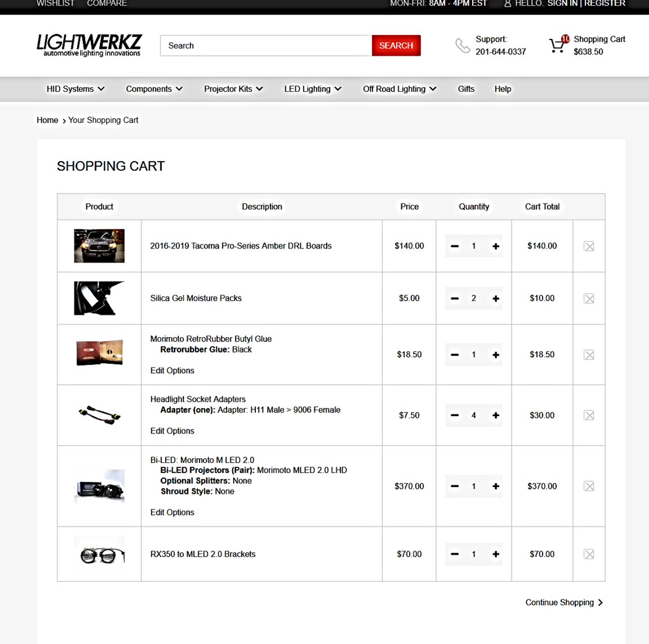649x644 pixels.
Task: Decrease quantity of Tacoma Amber DRL Boards
Action: click(x=455, y=246)
